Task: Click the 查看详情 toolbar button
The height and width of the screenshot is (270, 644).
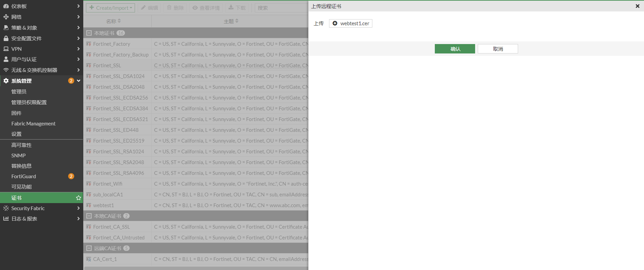Action: point(206,8)
